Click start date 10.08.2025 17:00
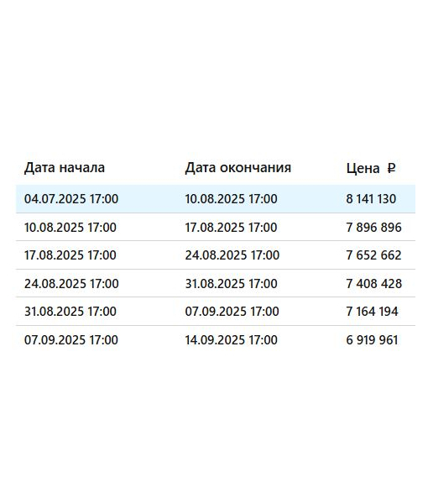Image resolution: width=428 pixels, height=504 pixels. click(70, 228)
